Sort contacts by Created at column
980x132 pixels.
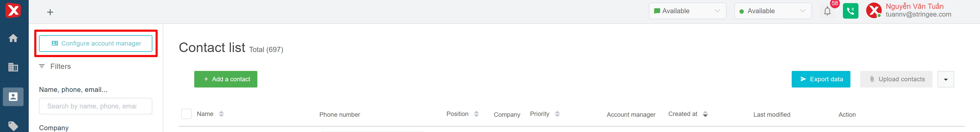point(705,114)
